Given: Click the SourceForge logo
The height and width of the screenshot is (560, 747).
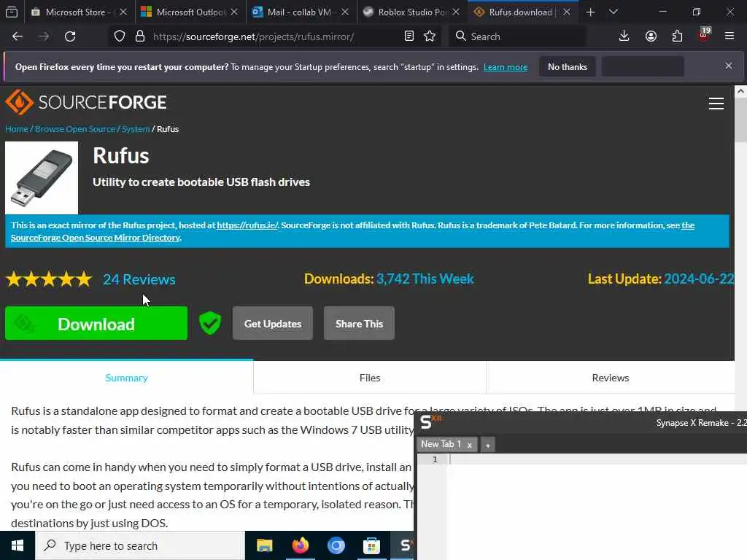Looking at the screenshot, I should click(x=86, y=102).
